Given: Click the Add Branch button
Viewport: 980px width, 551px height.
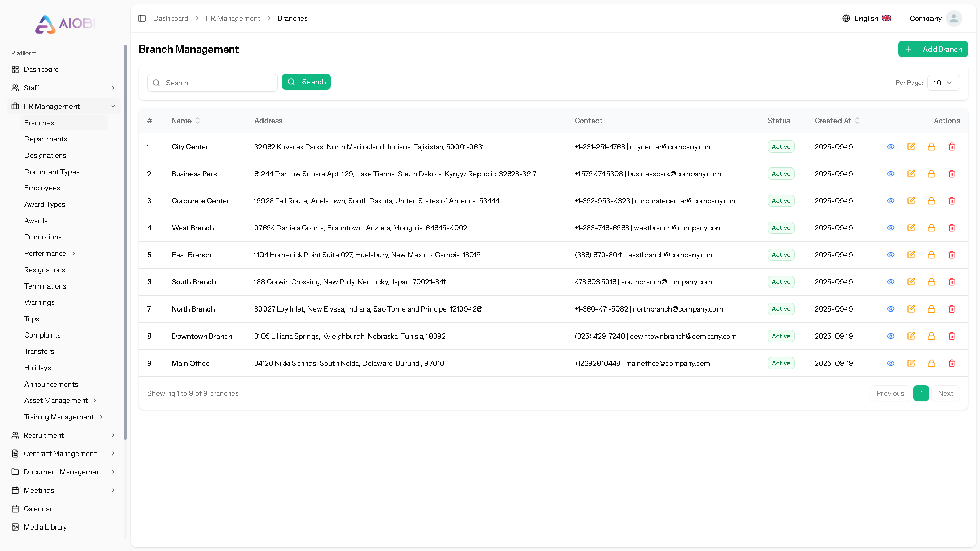Looking at the screenshot, I should pyautogui.click(x=933, y=49).
